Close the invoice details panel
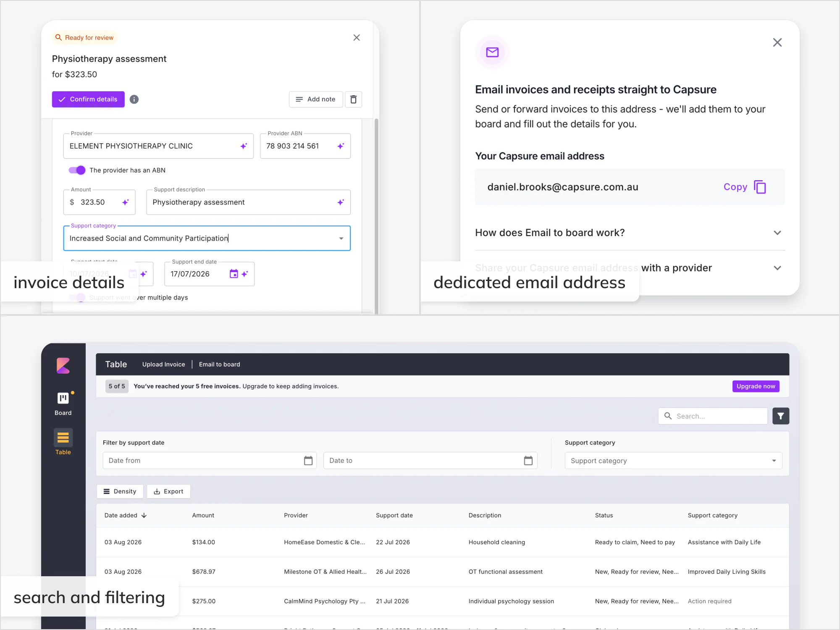 click(x=357, y=38)
